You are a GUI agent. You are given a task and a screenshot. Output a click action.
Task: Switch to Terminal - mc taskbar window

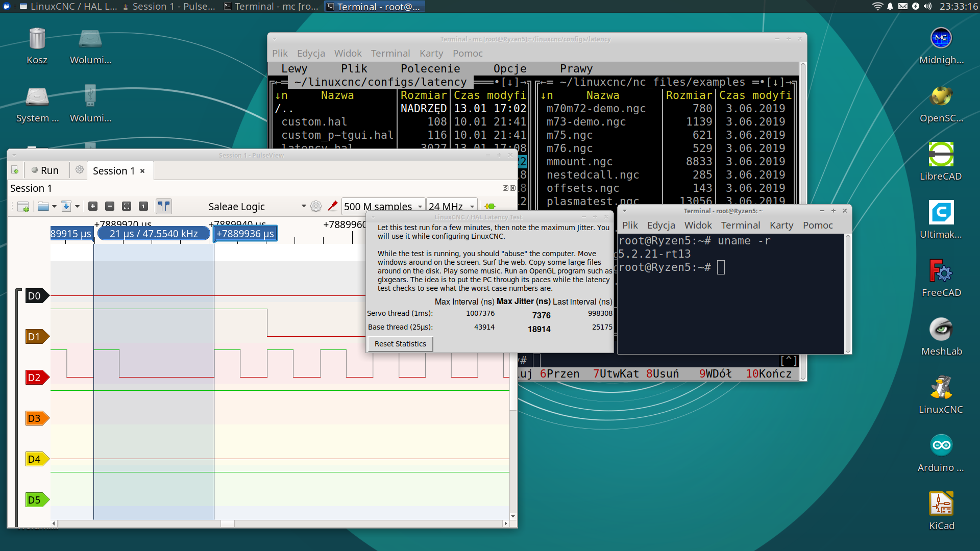click(271, 6)
